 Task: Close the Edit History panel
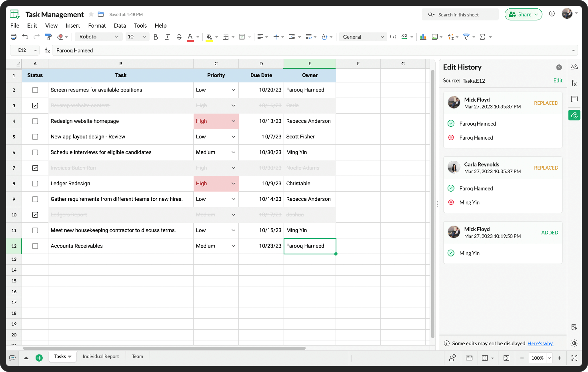559,67
